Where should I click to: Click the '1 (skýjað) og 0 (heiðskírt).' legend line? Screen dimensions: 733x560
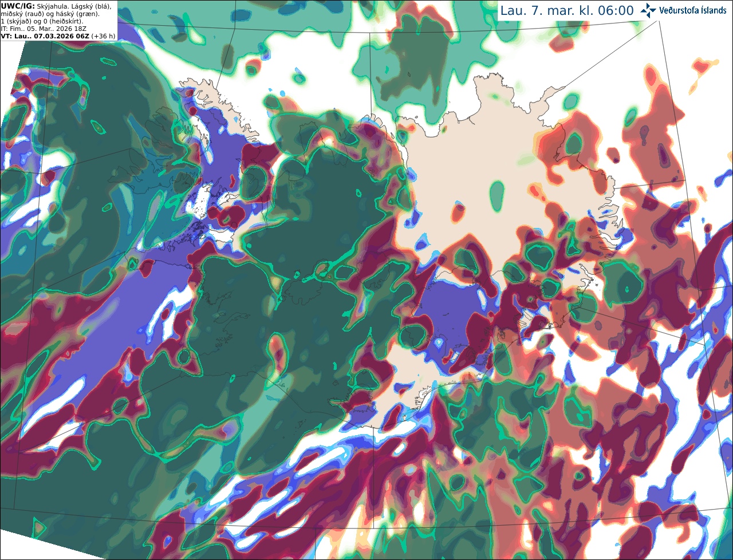(x=42, y=21)
